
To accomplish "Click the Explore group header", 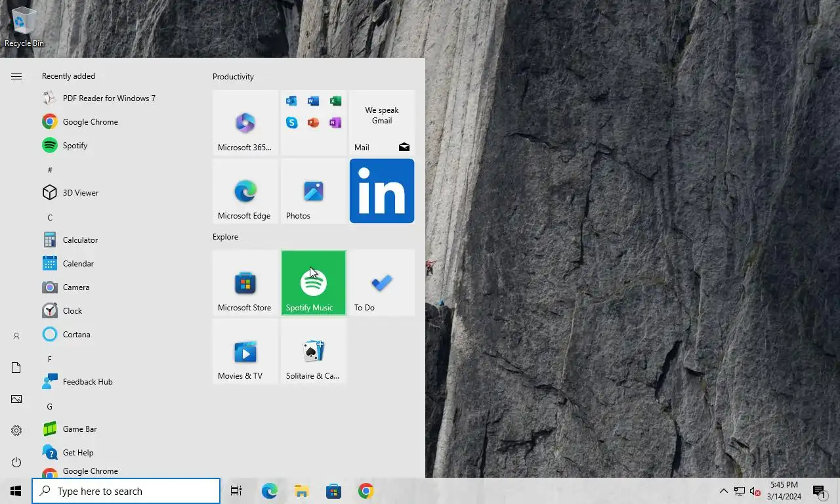I will [x=225, y=237].
